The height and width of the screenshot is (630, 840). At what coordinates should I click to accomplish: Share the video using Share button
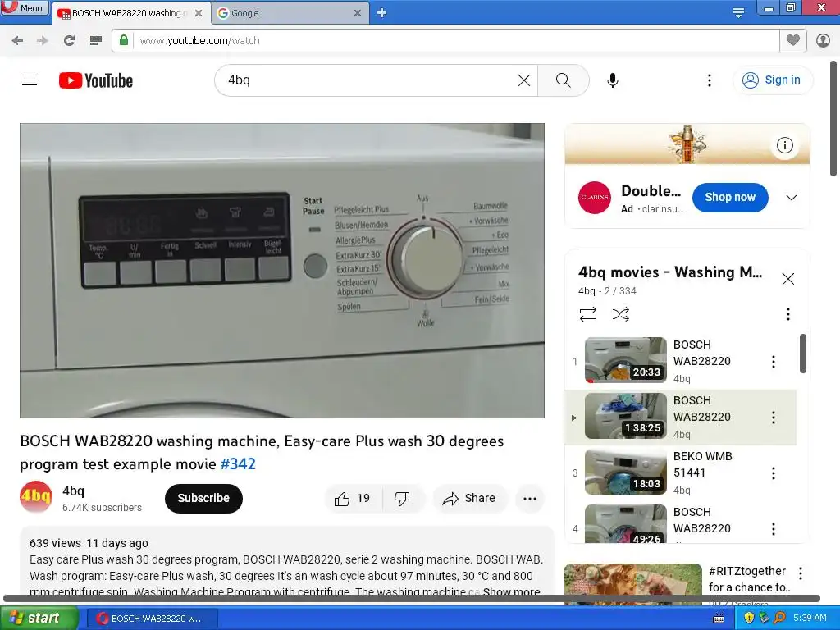pos(469,499)
